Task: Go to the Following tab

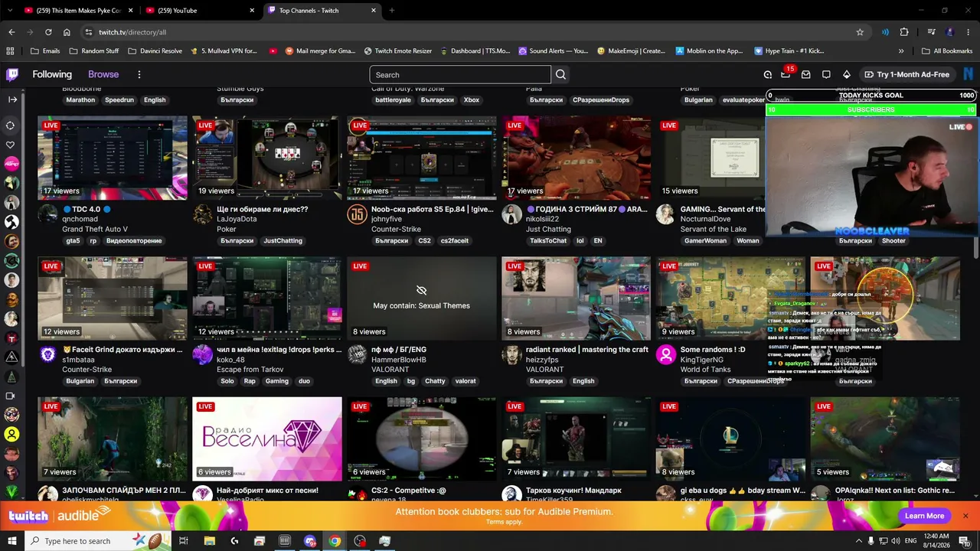Action: point(52,74)
